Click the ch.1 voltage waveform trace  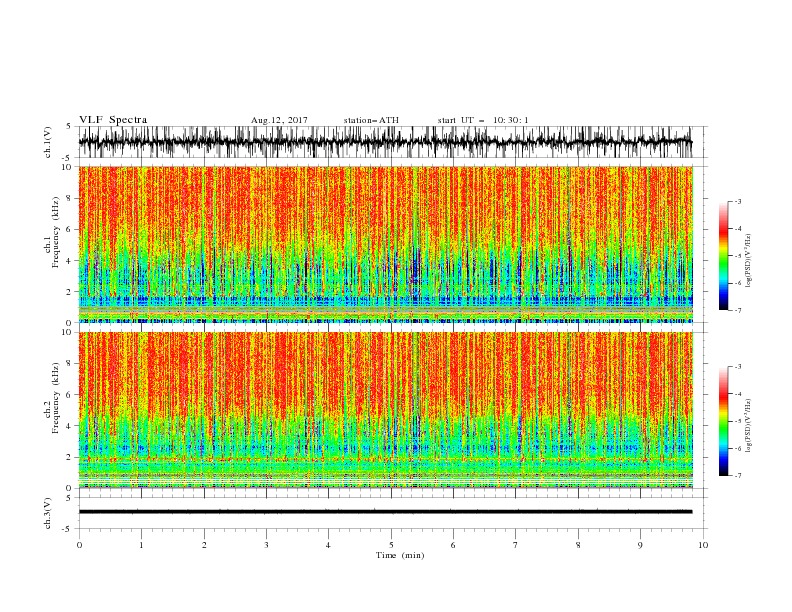(385, 142)
